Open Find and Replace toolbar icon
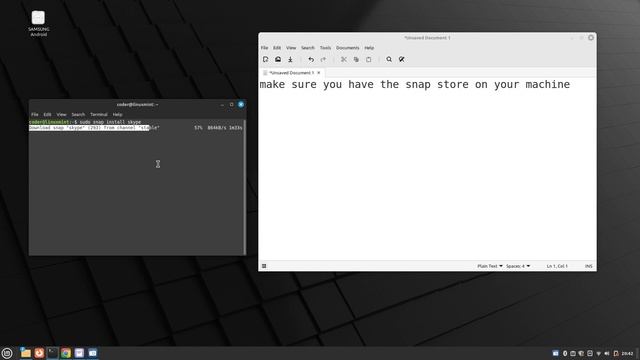The width and height of the screenshot is (640, 360). (x=402, y=60)
